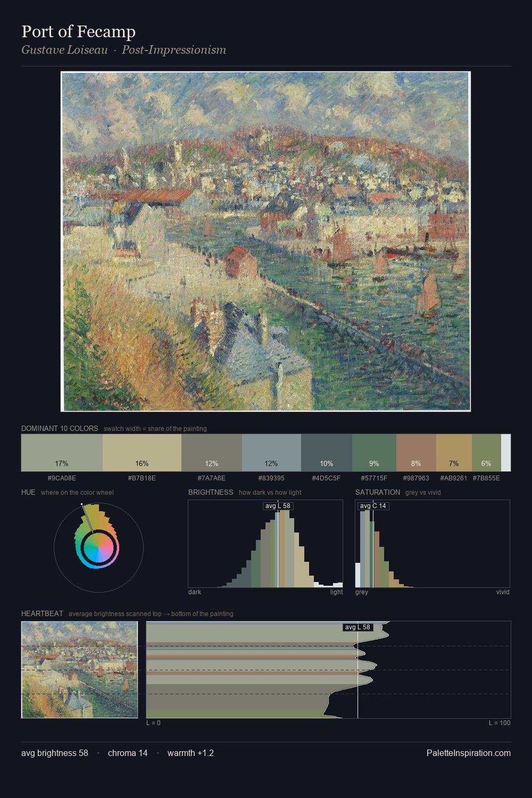Pick the #7A7A6E grey swatch
The width and height of the screenshot is (532, 798).
click(212, 453)
